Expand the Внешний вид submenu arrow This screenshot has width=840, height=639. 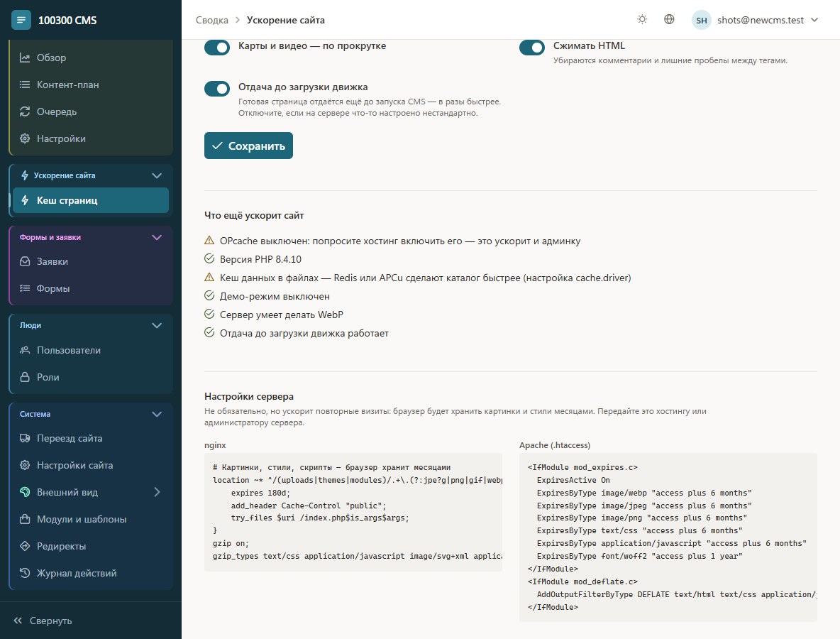click(157, 492)
